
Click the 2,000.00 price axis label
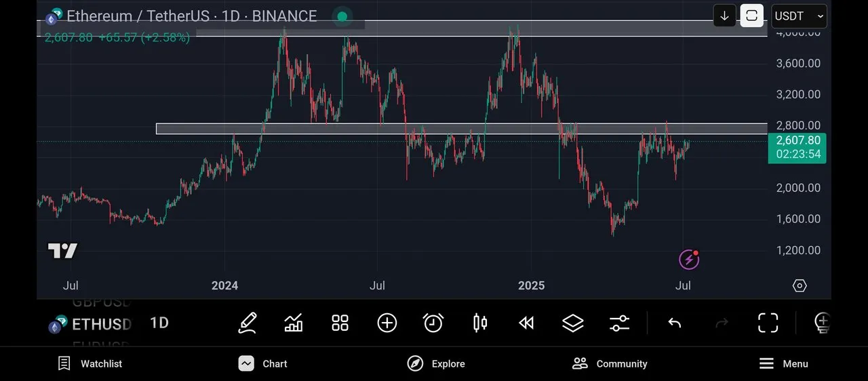click(798, 188)
